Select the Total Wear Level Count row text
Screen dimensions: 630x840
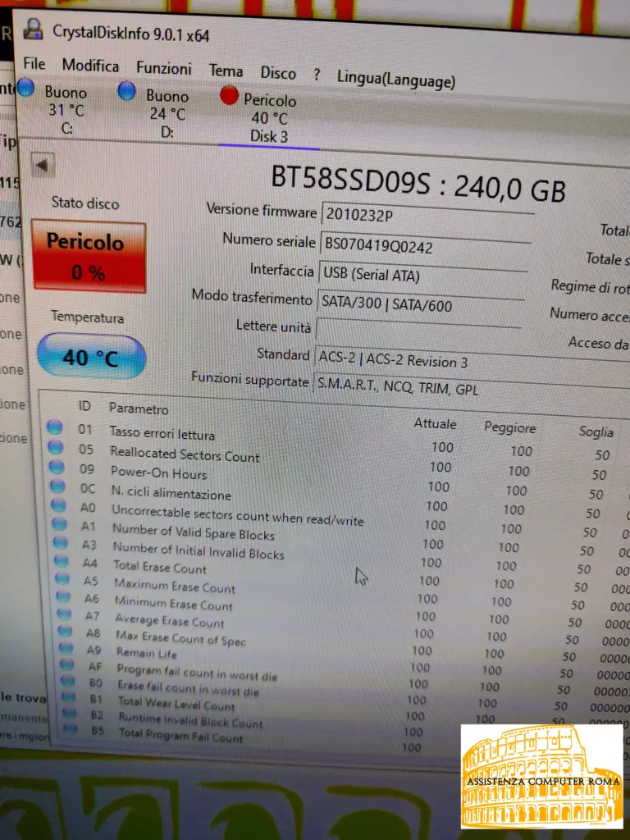pos(176,703)
